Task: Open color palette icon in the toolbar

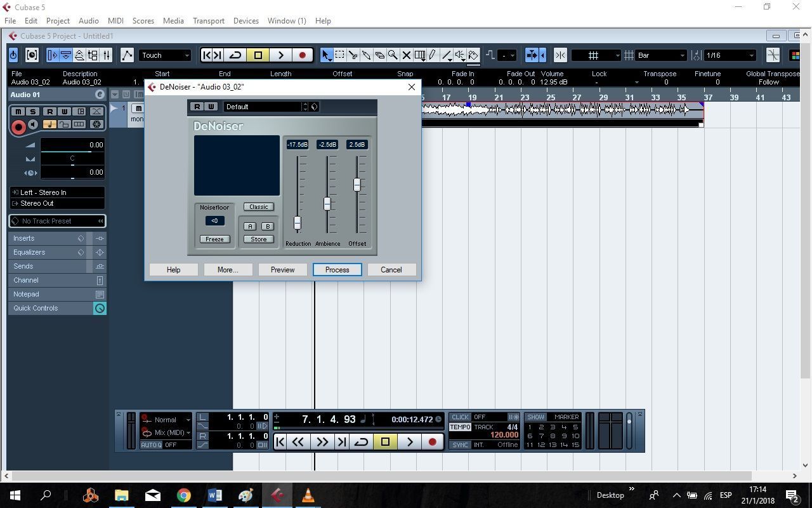Action: (x=794, y=55)
